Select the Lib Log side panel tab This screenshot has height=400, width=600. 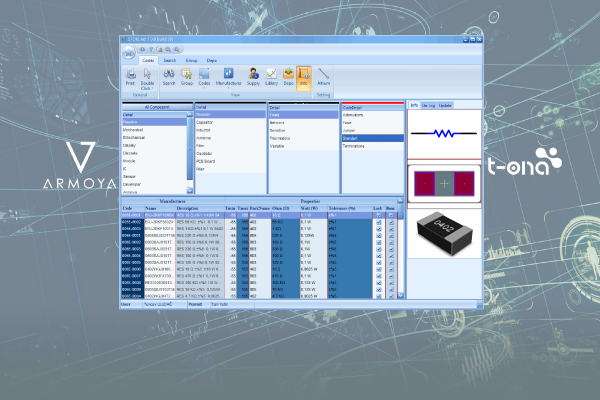click(x=428, y=105)
